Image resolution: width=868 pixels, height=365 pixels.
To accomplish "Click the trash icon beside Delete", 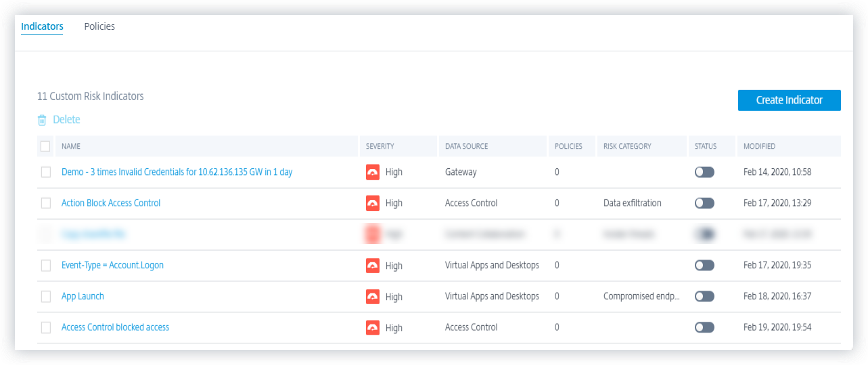I will click(x=42, y=120).
